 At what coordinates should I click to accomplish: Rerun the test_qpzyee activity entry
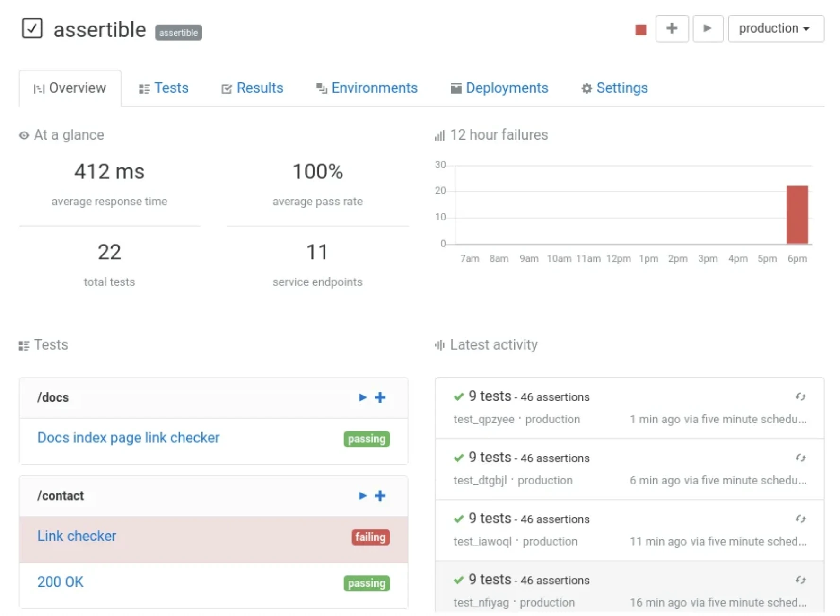coord(801,397)
